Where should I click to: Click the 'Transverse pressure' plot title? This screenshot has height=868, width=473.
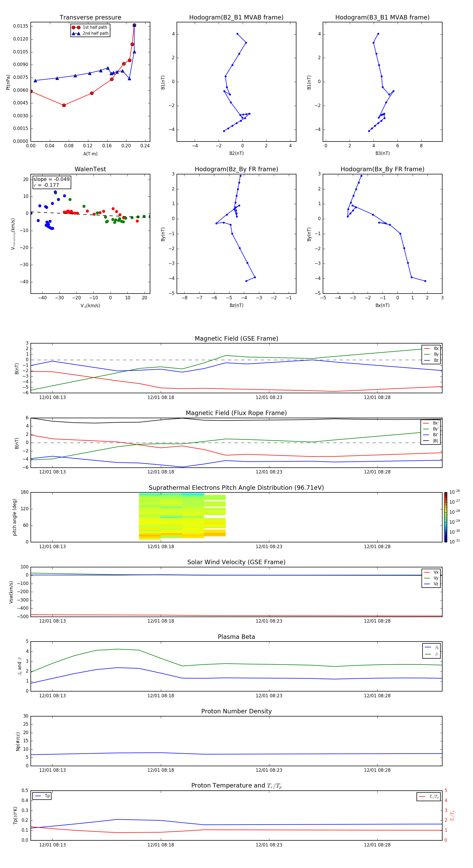pyautogui.click(x=90, y=18)
